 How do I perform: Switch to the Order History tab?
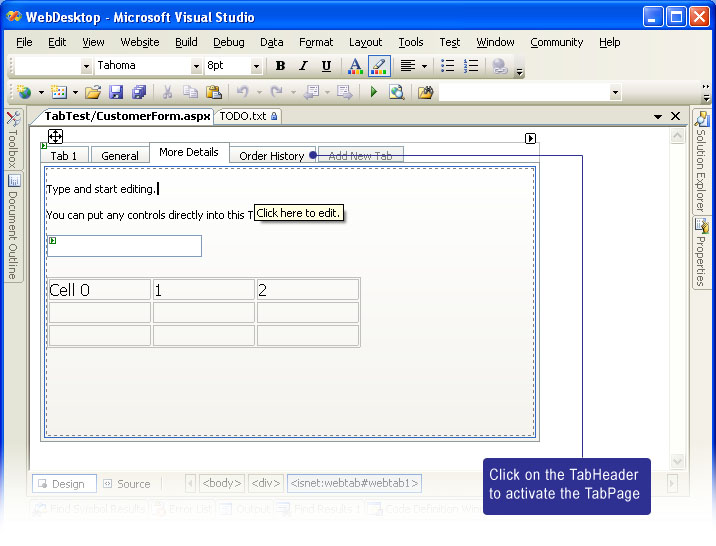(271, 156)
